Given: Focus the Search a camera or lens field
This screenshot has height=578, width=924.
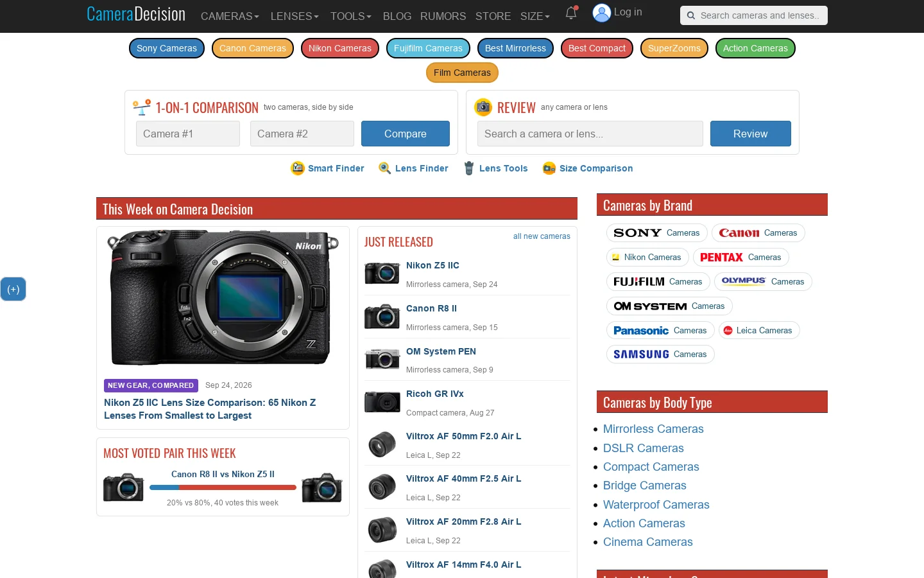Looking at the screenshot, I should pyautogui.click(x=590, y=134).
